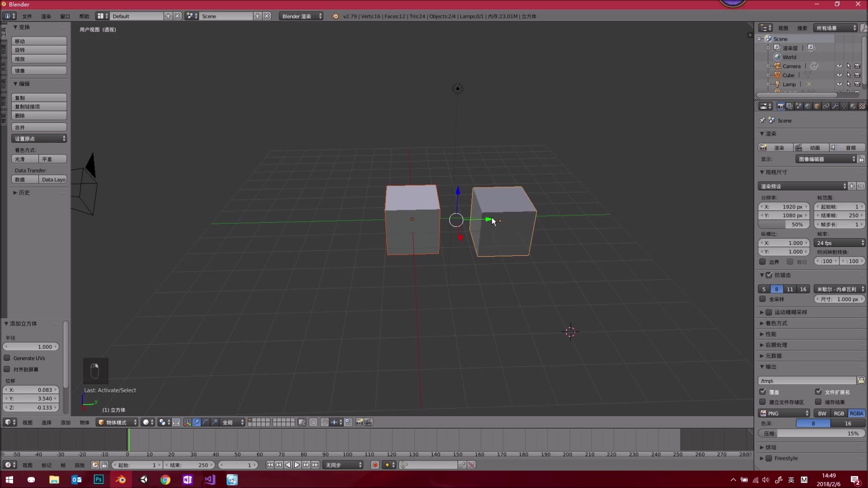
Task: Click the 删除 button in tool shelf
Action: click(x=39, y=115)
